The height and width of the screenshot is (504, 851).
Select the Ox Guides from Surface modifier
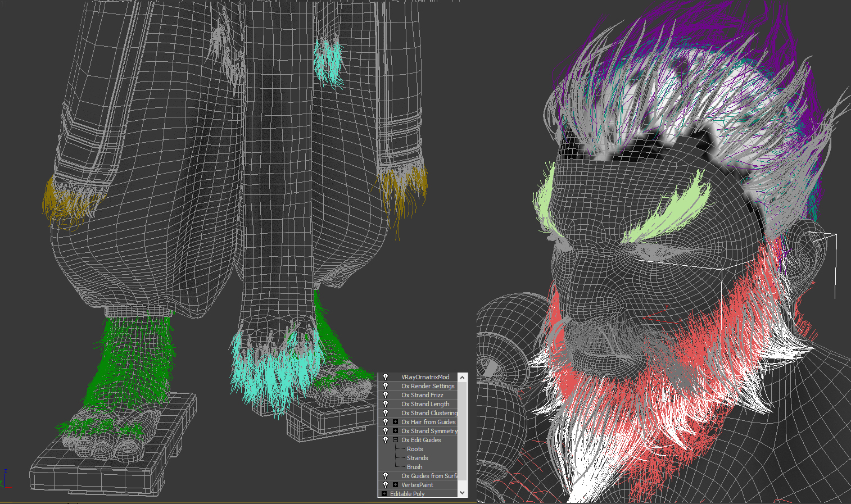click(429, 476)
